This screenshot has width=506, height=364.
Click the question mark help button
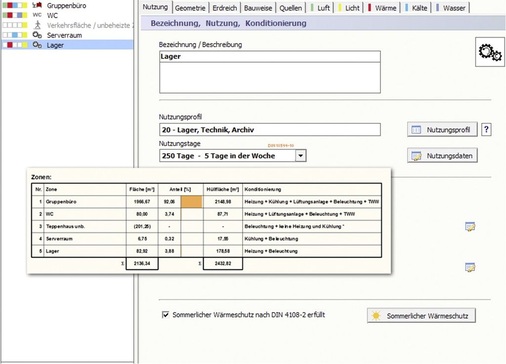coord(486,129)
